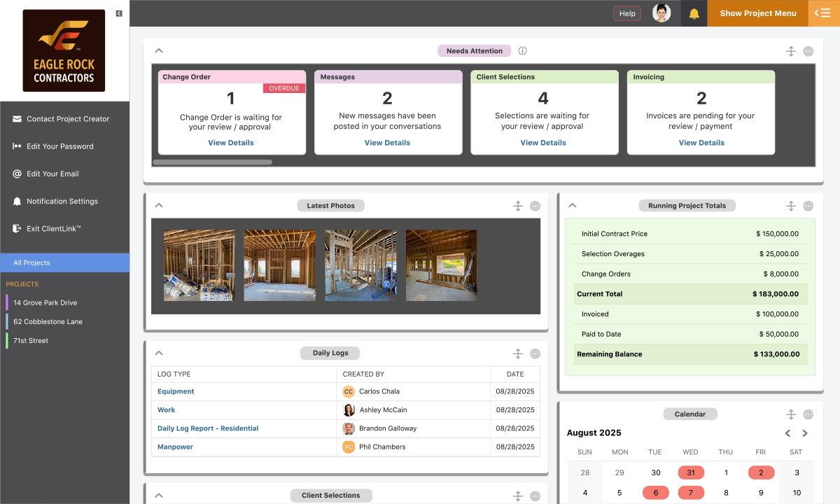The height and width of the screenshot is (504, 840).
Task: Open Running Project Totals options menu
Action: (x=808, y=206)
